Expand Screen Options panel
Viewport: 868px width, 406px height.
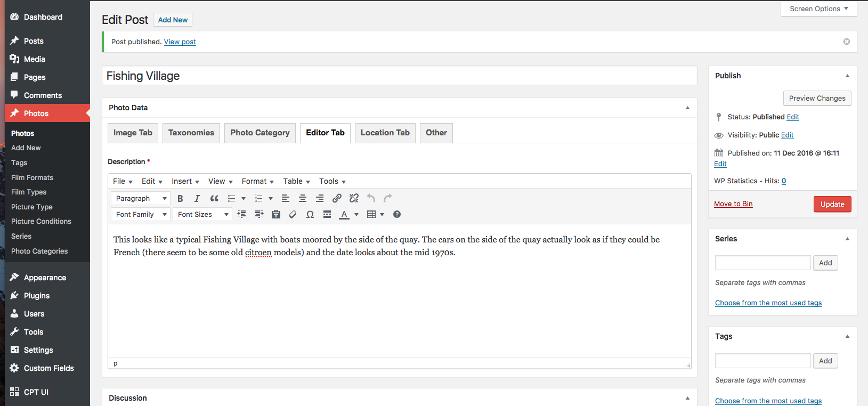tap(819, 9)
